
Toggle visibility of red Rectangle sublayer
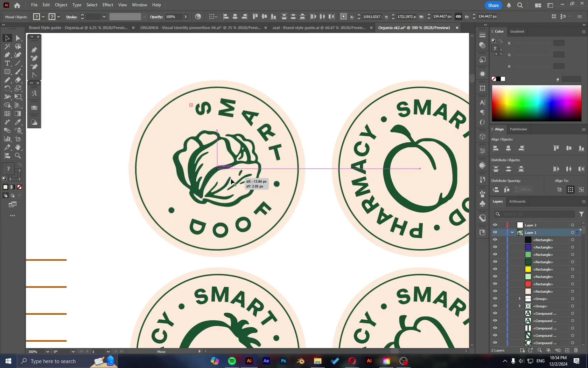pos(495,284)
